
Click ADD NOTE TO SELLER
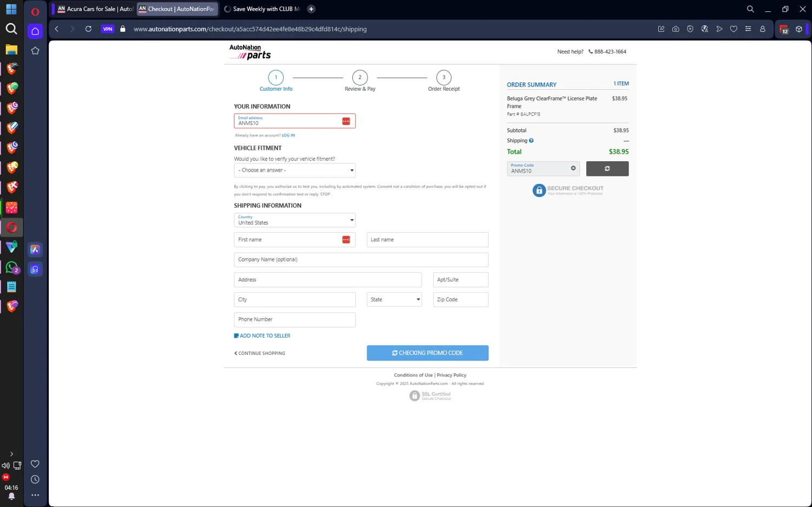click(x=262, y=336)
